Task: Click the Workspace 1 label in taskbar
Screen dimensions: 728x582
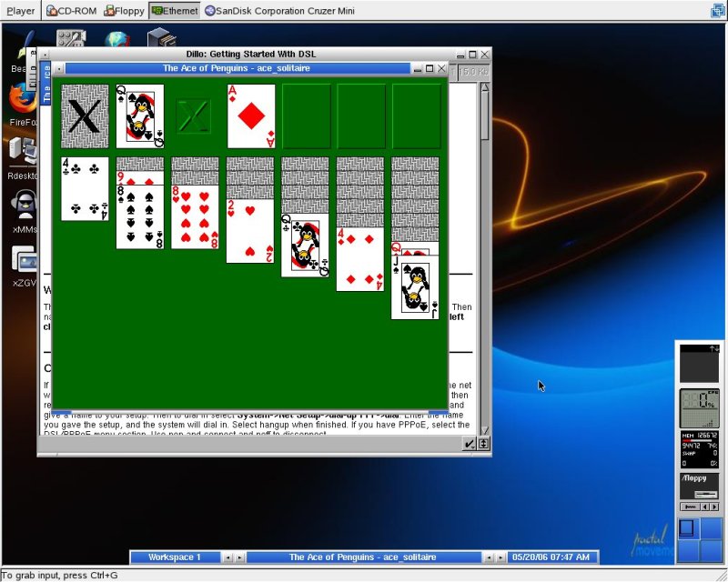Action: coord(175,557)
